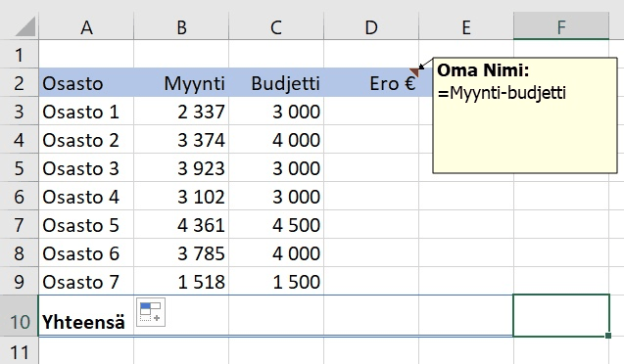The height and width of the screenshot is (364, 624).
Task: Click the 'Ero €' header cell
Action: click(371, 82)
